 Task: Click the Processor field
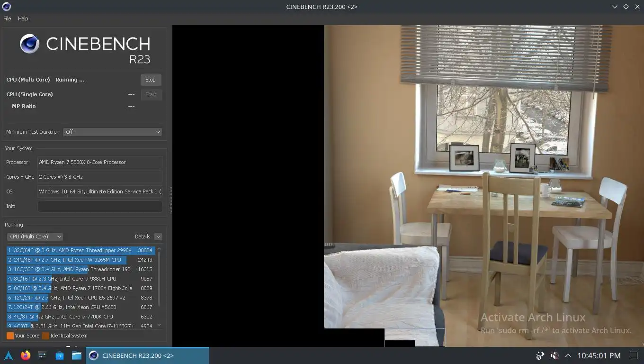pos(100,162)
